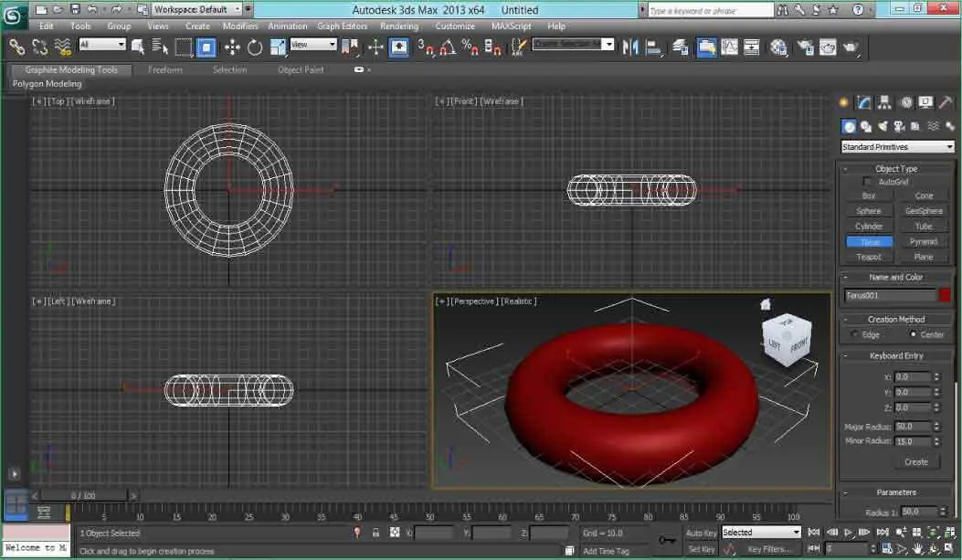Screen dimensions: 962x560
Task: Open the Standard Primitives dropdown
Action: 897,146
